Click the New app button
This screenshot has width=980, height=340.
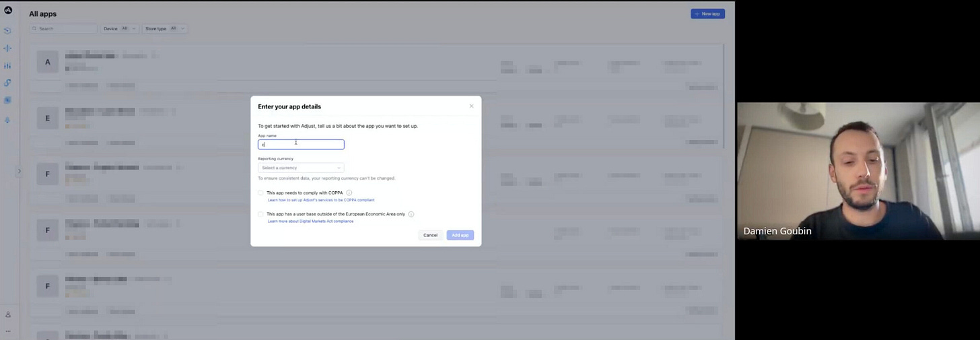click(x=707, y=13)
